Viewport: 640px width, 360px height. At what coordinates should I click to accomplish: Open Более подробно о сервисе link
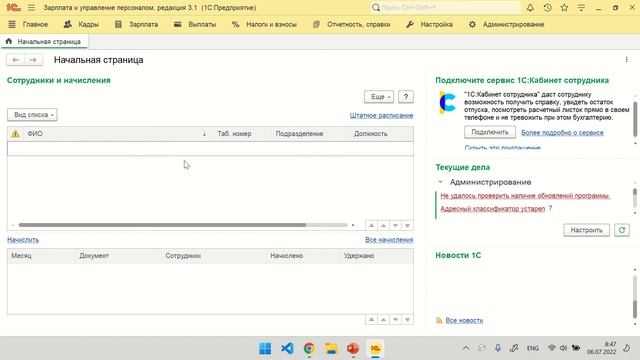point(562,133)
